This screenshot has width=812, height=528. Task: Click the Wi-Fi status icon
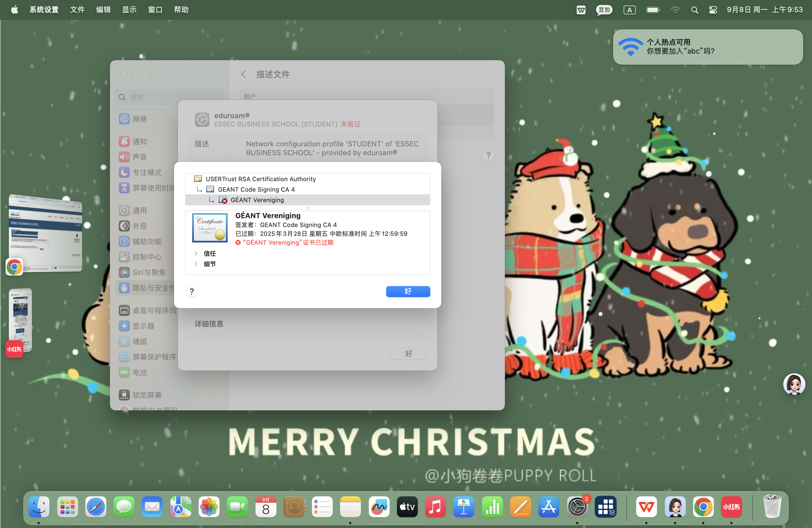click(x=675, y=10)
